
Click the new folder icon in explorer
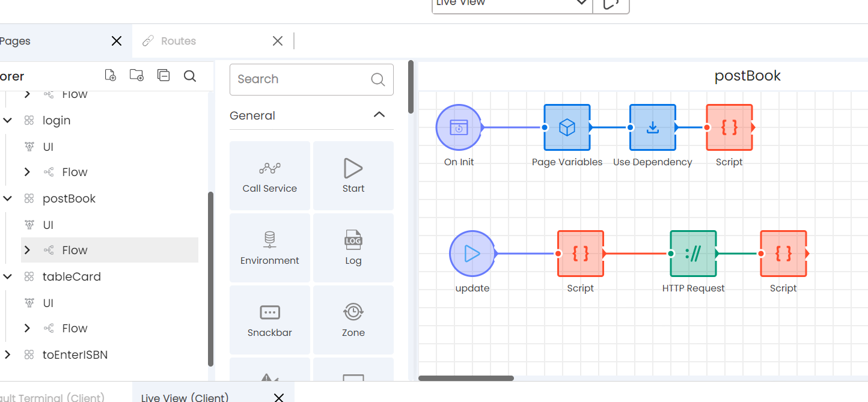tap(136, 76)
